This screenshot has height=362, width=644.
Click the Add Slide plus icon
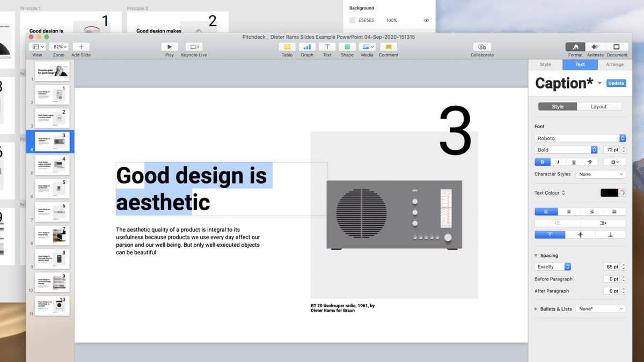[x=81, y=47]
